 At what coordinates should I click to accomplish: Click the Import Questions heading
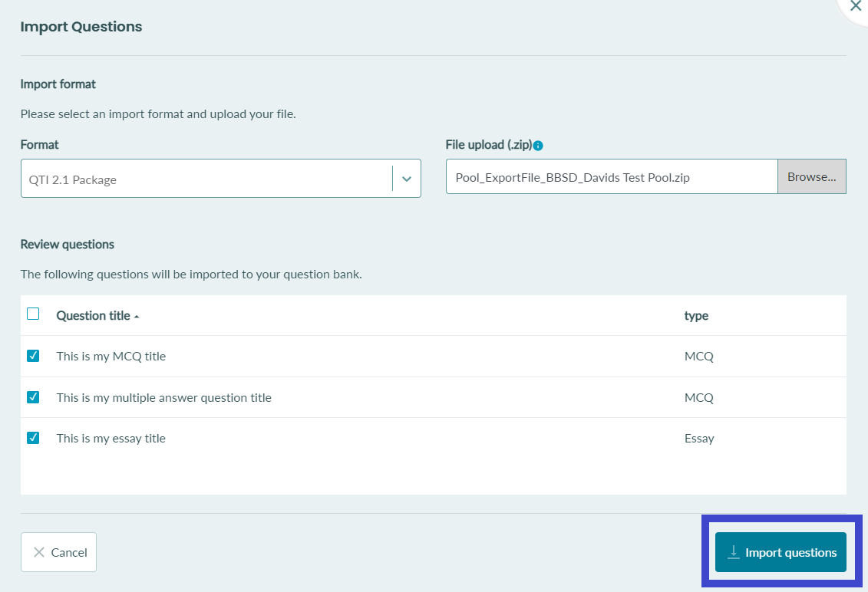click(81, 27)
